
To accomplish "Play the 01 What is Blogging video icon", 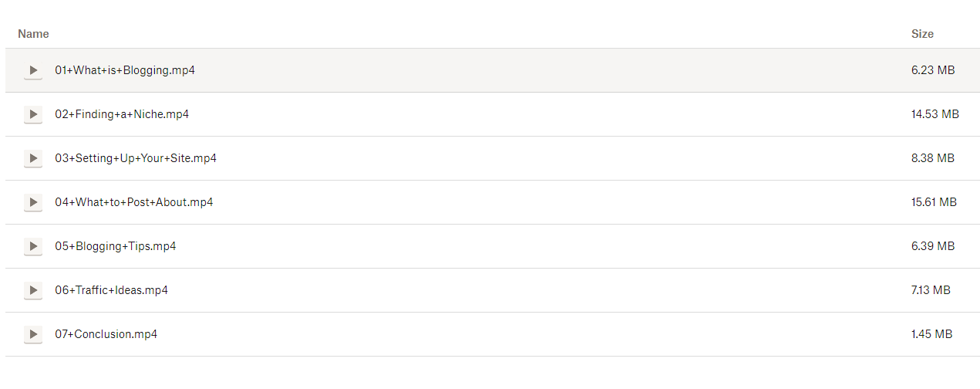I will point(33,70).
